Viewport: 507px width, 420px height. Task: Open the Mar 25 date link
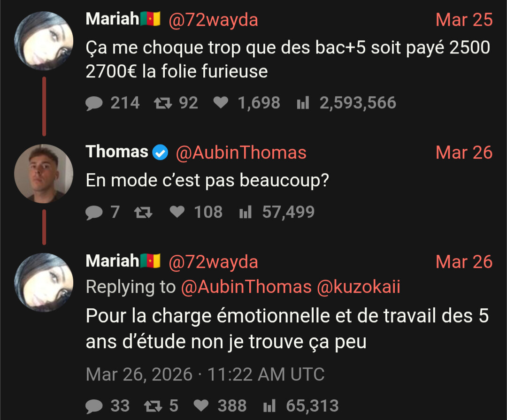click(x=464, y=20)
